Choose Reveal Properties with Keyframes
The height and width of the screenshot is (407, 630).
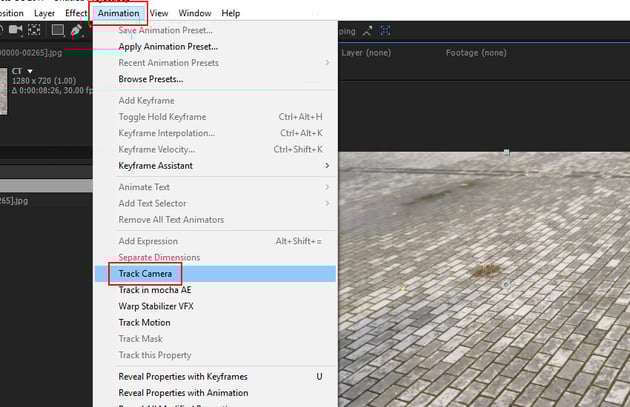click(x=215, y=377)
